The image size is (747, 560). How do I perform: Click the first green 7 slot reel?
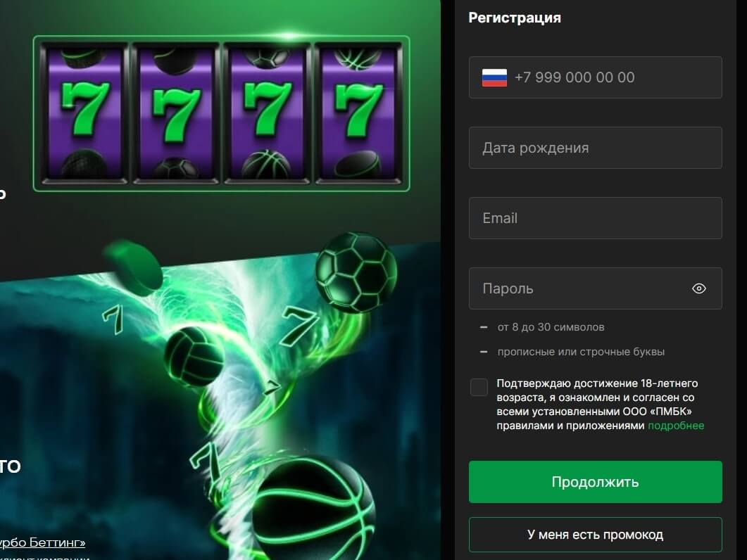tap(84, 110)
